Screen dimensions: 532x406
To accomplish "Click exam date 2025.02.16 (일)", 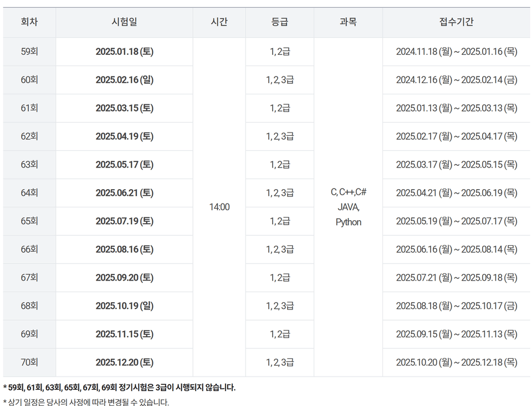I will click(x=124, y=80).
